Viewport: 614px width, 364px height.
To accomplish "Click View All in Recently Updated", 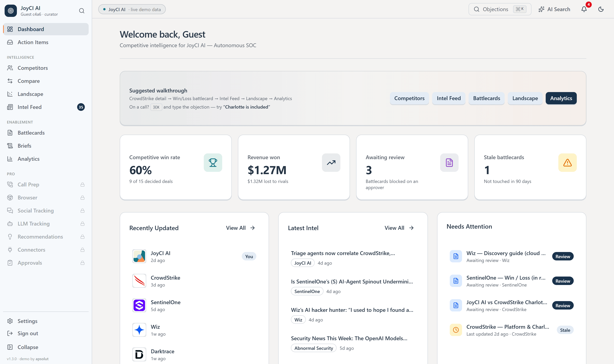I will tap(241, 228).
